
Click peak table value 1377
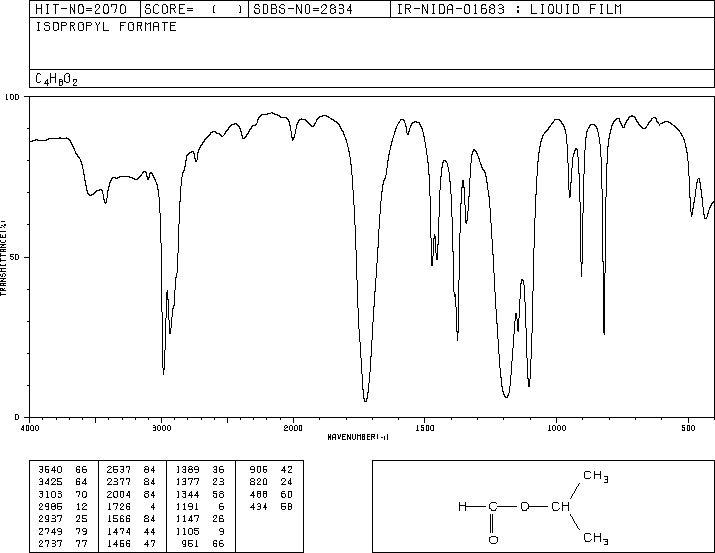(187, 482)
